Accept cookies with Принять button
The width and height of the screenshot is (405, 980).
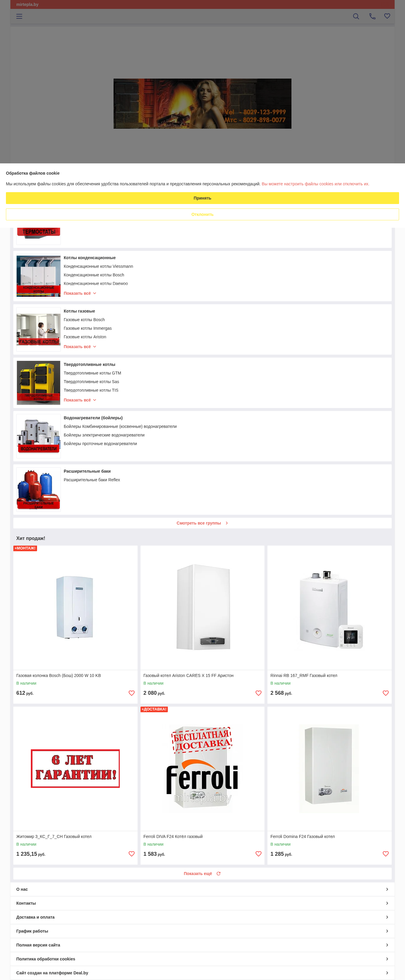click(x=202, y=198)
